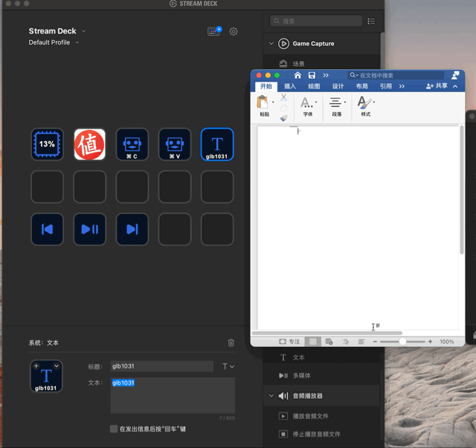476x448 pixels.
Task: Select the CPU 13% key
Action: [47, 144]
